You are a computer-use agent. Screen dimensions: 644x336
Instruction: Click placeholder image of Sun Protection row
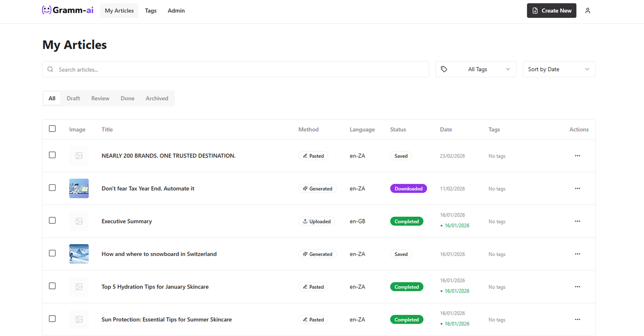click(79, 320)
